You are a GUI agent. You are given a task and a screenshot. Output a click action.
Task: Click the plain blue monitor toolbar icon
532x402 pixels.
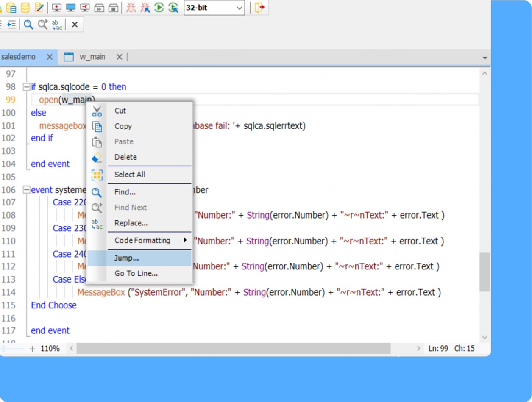tap(71, 8)
